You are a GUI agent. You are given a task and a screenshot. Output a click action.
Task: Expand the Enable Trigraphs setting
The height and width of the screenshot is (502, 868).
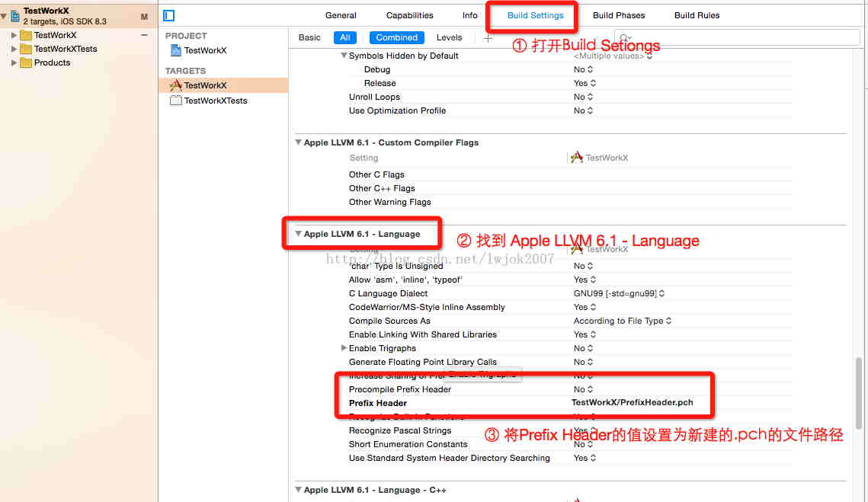point(344,348)
